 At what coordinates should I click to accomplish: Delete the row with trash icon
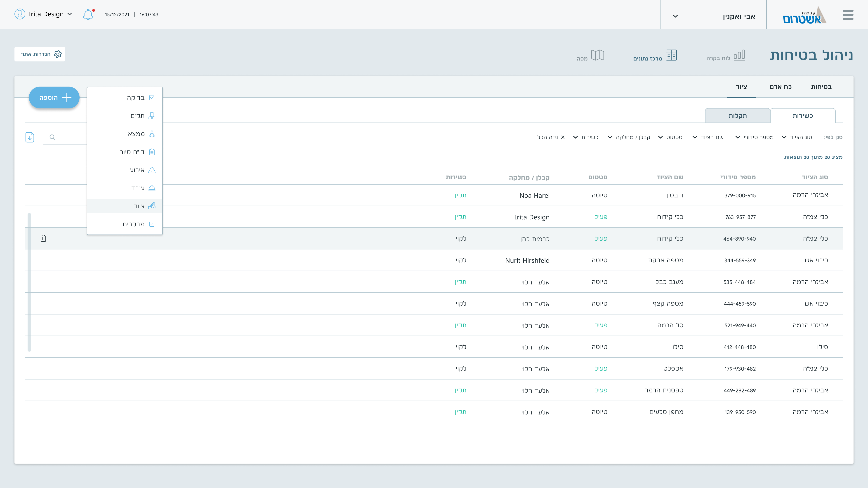(43, 238)
